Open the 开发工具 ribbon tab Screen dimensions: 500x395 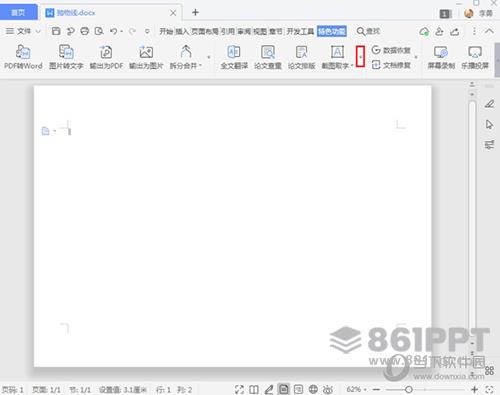point(300,31)
